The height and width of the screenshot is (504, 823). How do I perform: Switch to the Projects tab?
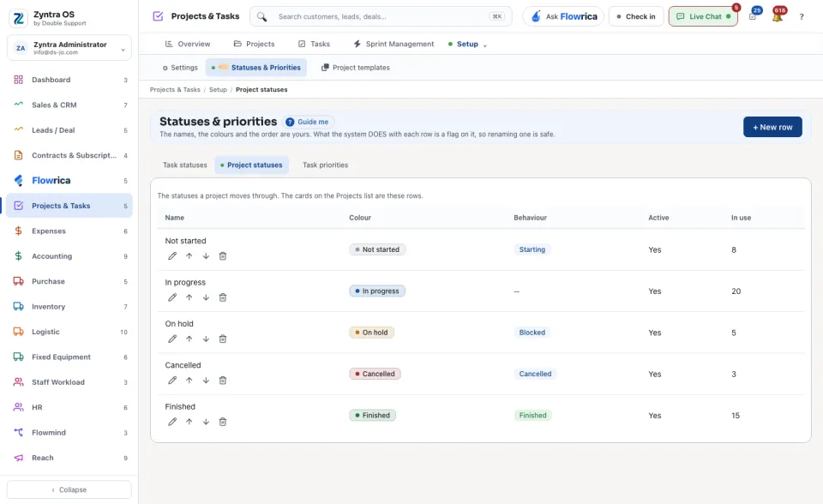click(x=254, y=44)
